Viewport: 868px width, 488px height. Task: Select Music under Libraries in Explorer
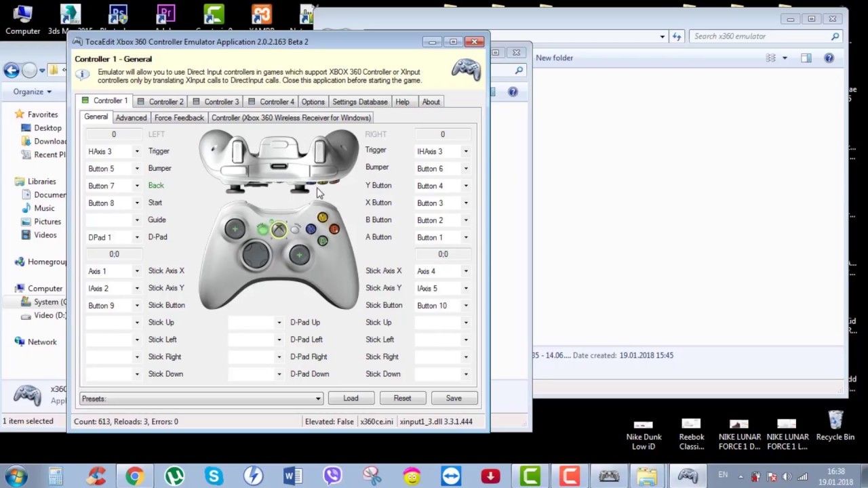click(44, 208)
